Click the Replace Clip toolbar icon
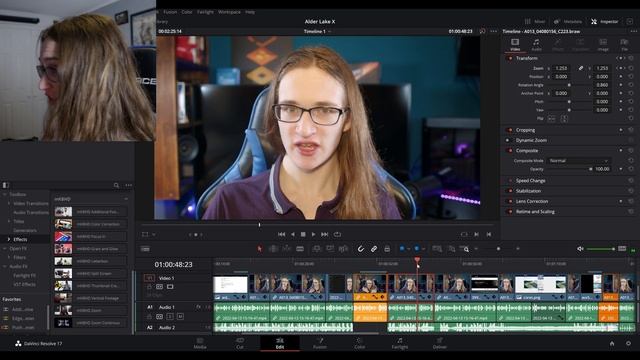 click(343, 249)
